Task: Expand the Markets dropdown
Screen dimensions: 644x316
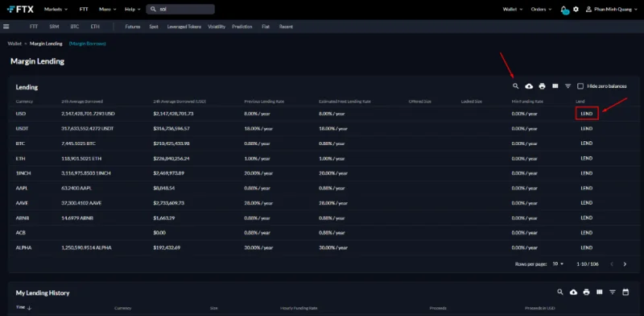Action: click(56, 9)
